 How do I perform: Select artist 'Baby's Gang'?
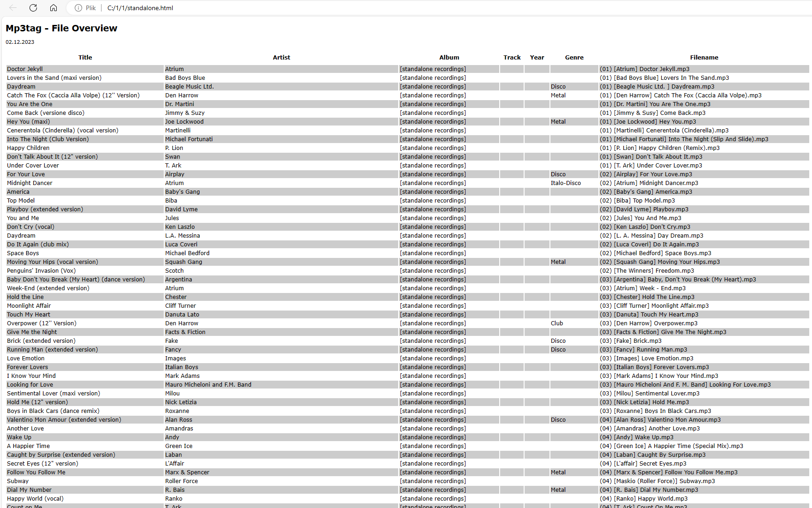point(182,192)
